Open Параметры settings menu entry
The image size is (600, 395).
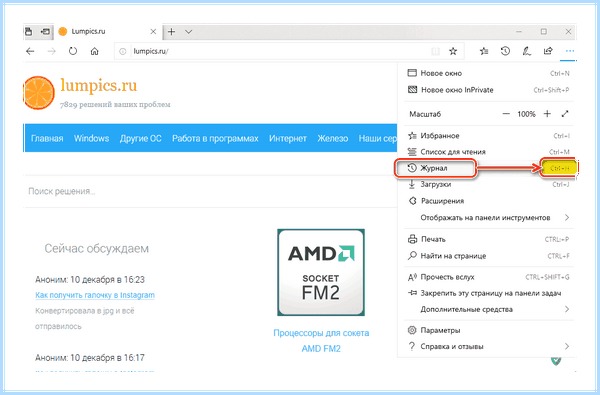point(488,330)
